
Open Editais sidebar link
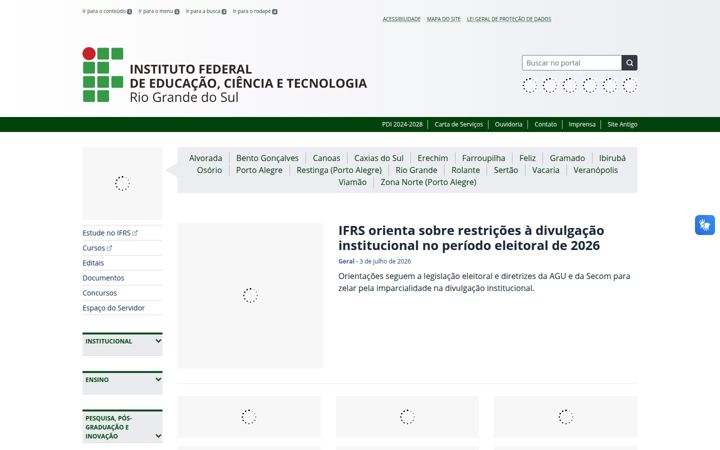pos(93,263)
